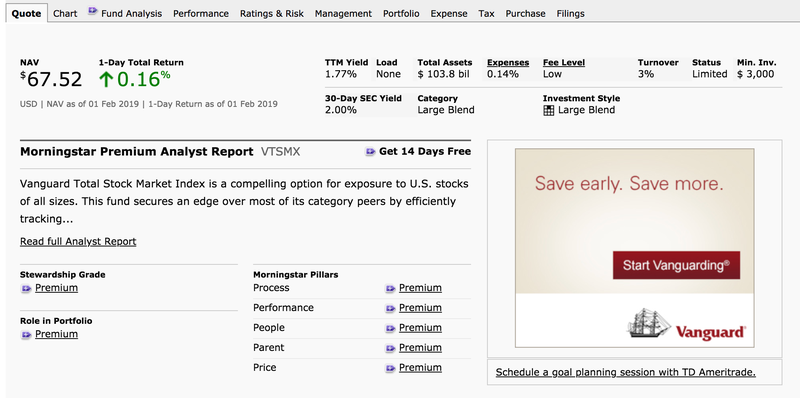Screen dimensions: 800x398
Task: Open the Portfolio tab
Action: pos(401,14)
